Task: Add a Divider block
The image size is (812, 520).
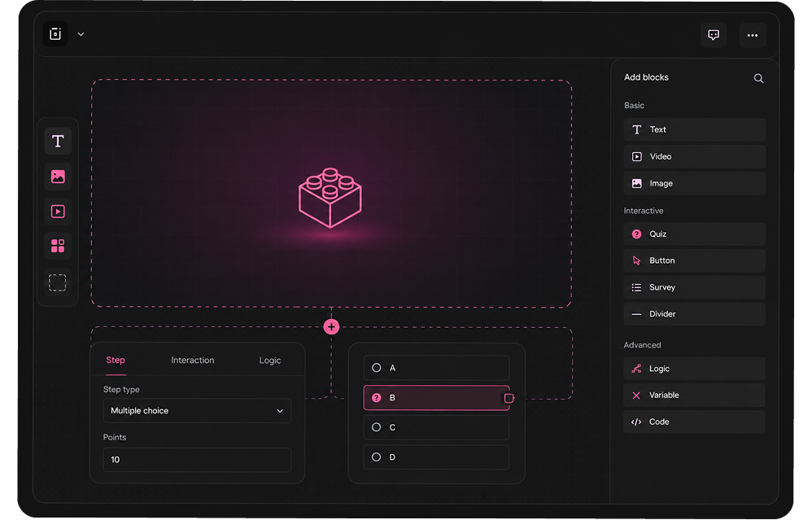Action: [694, 314]
